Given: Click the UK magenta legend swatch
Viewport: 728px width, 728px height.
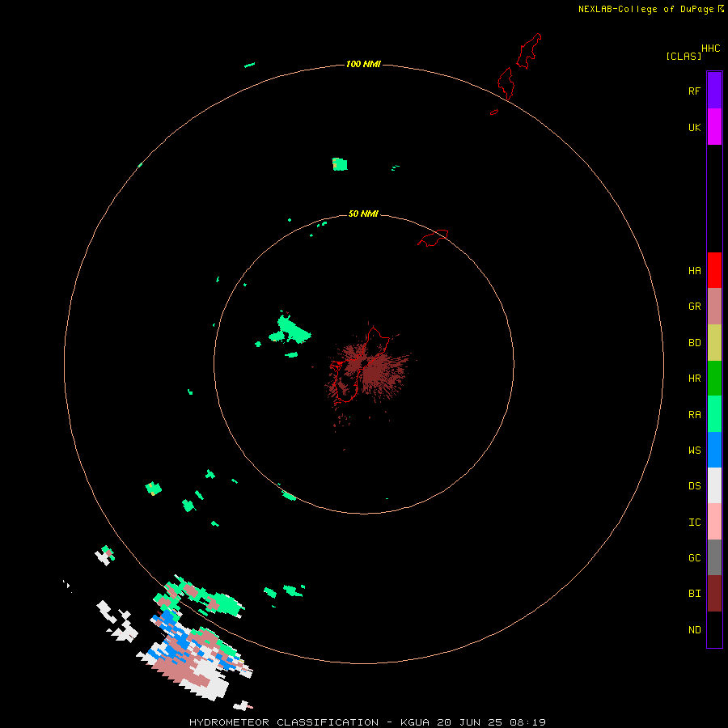Looking at the screenshot, I should pyautogui.click(x=714, y=126).
